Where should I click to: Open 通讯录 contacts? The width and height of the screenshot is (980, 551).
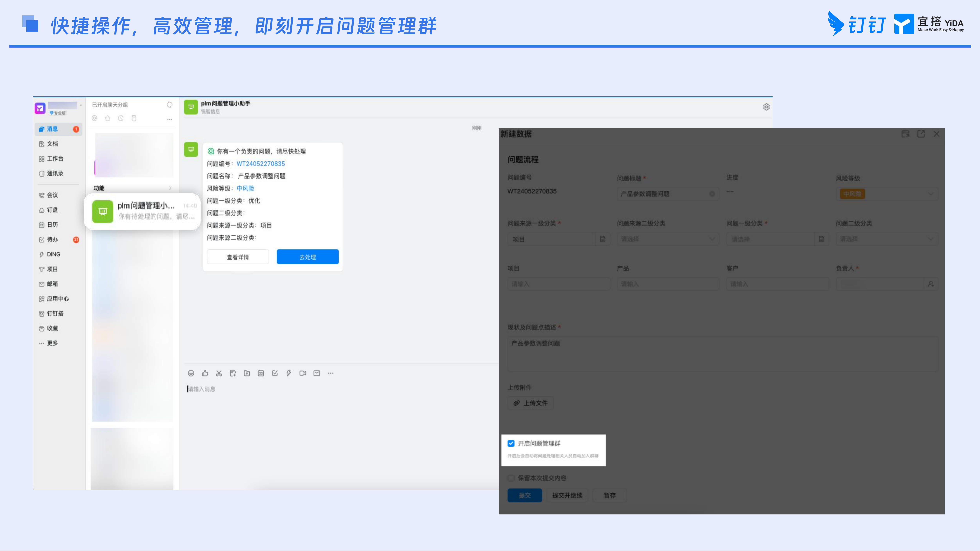pyautogui.click(x=51, y=173)
